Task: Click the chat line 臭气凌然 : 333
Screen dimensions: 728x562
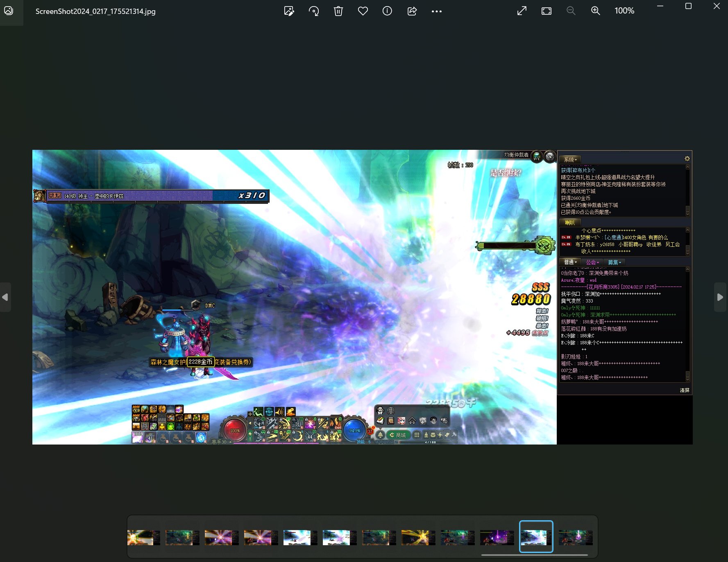Action: [x=577, y=301]
